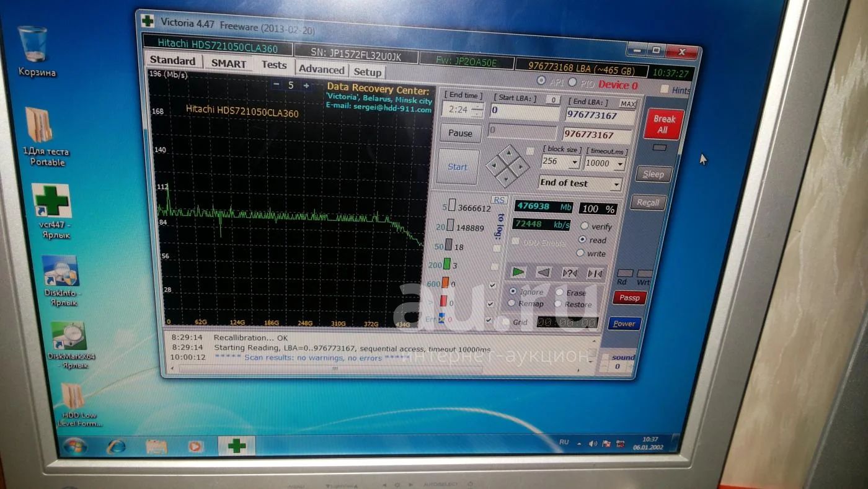Click the Start LBA field
Viewport: 868px width, 489px height.
tap(524, 111)
